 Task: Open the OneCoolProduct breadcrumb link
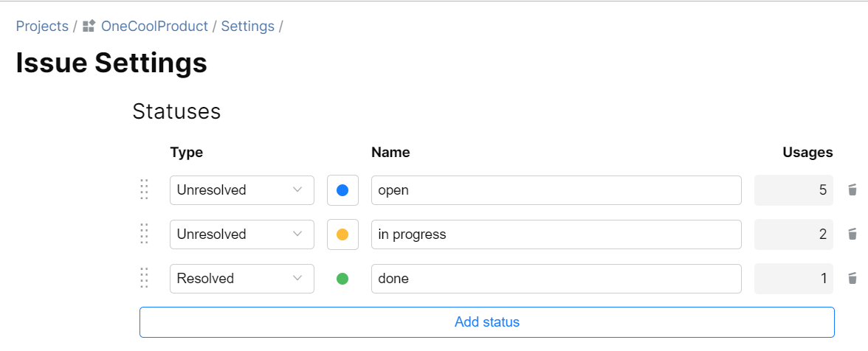point(154,27)
